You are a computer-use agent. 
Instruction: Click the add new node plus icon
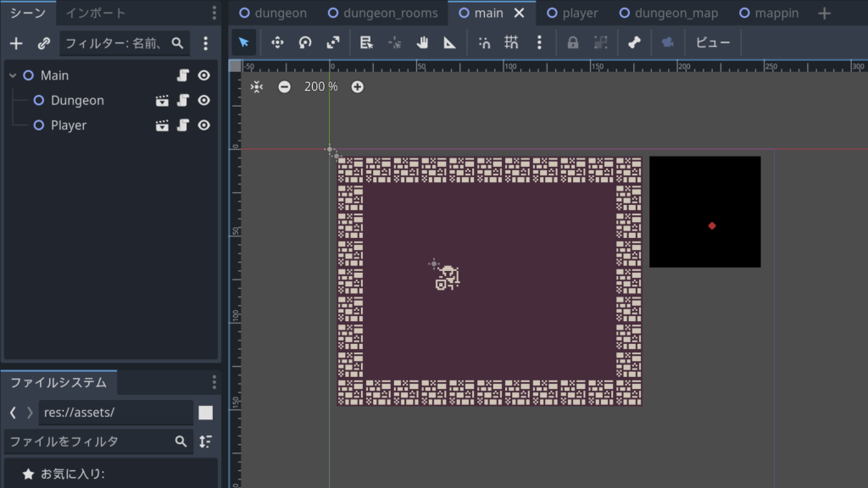coord(16,43)
